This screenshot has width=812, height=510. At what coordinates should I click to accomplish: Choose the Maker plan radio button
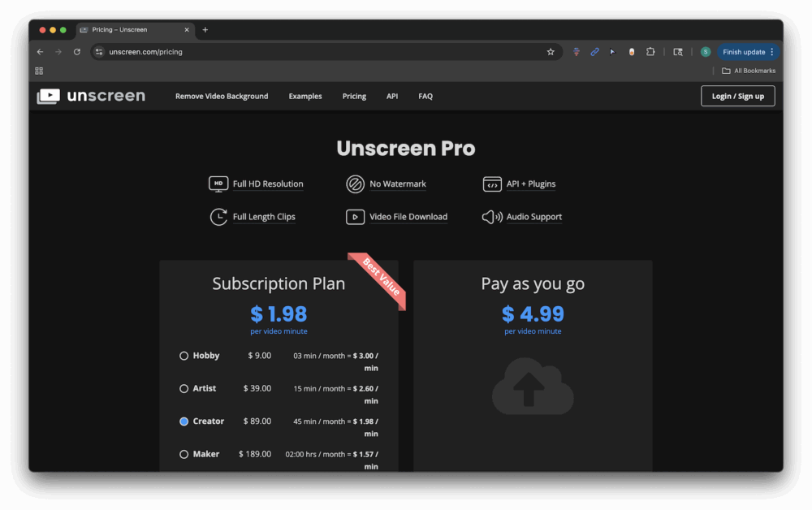click(184, 455)
